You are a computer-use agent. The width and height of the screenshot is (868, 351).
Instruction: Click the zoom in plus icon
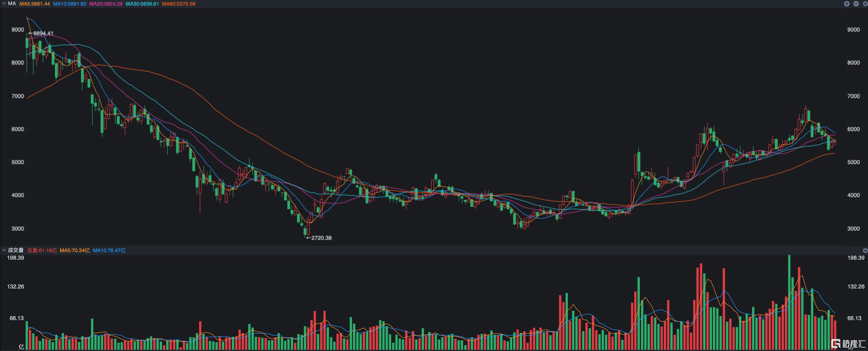[846, 4]
